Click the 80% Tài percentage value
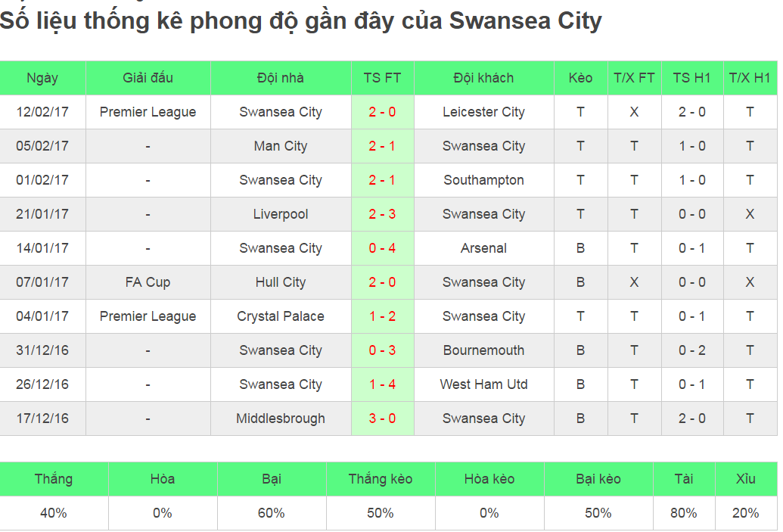Screen dimensions: 783x532 (x=683, y=513)
